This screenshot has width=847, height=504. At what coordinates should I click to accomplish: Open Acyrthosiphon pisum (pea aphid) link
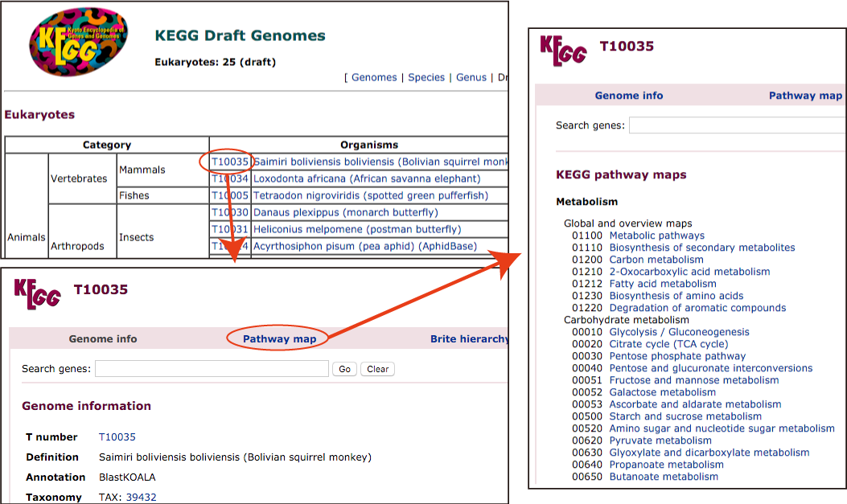click(x=365, y=246)
